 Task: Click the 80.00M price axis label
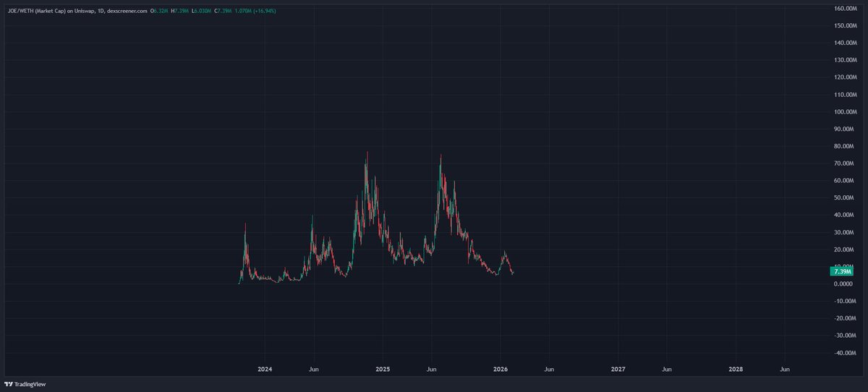[x=846, y=146]
